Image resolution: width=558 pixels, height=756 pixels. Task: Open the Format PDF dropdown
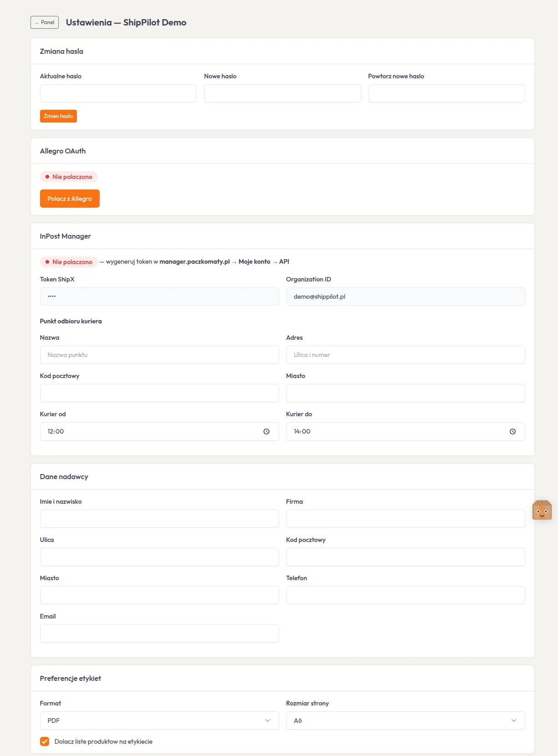tap(159, 720)
